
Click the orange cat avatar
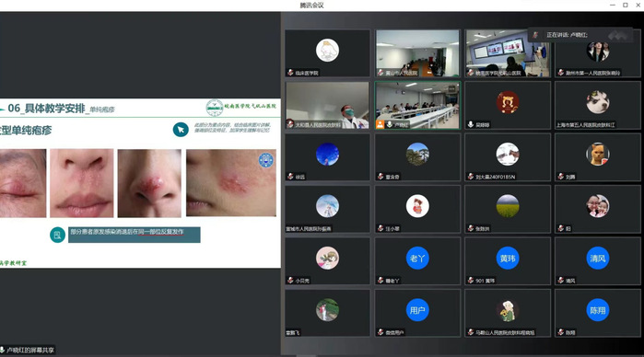(x=598, y=155)
